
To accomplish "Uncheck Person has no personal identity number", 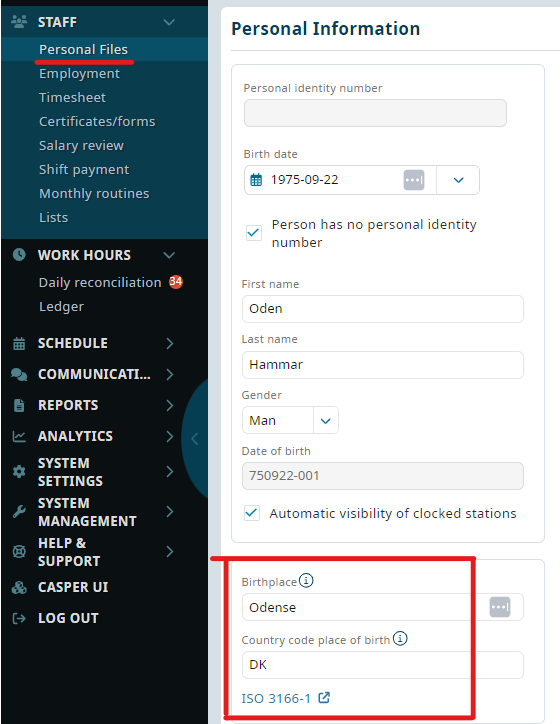I will (253, 233).
